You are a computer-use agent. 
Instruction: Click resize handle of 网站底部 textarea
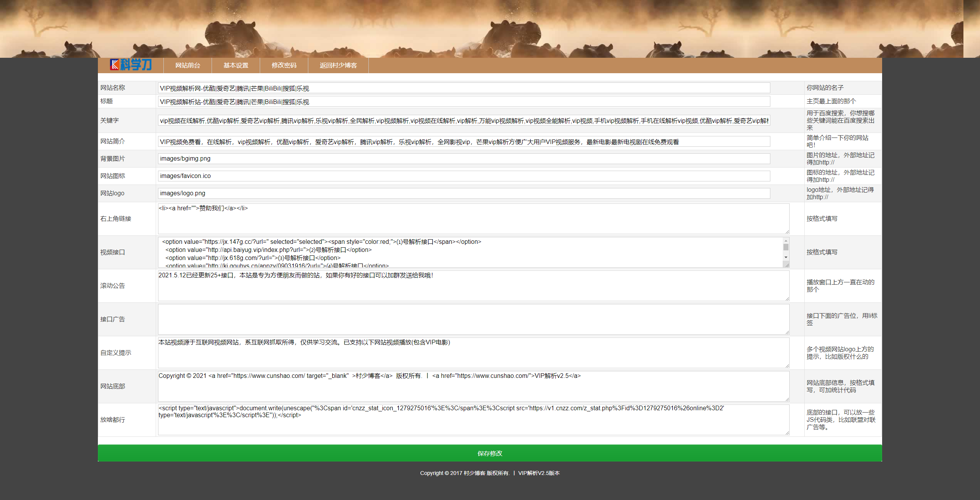[x=787, y=399]
